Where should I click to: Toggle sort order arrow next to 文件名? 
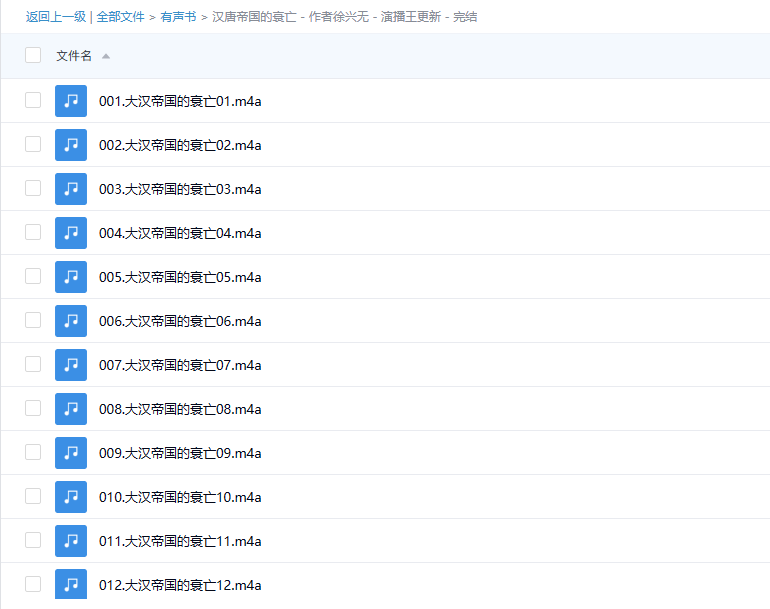pyautogui.click(x=106, y=56)
